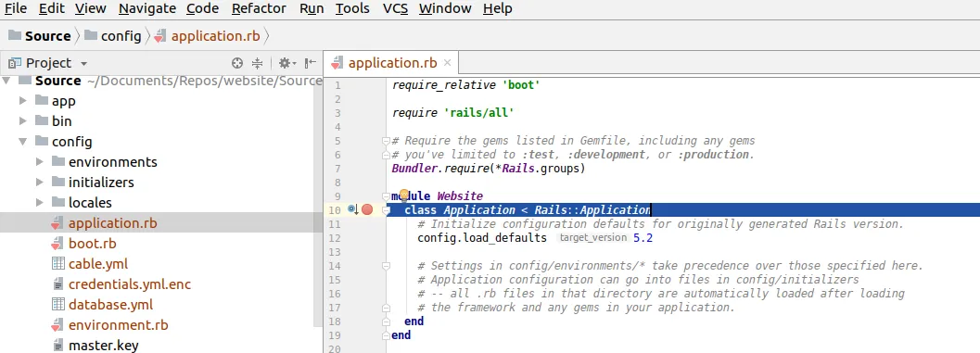Click the folder icon of the bin directory
Viewport: 980px width, 353px height.
point(41,120)
